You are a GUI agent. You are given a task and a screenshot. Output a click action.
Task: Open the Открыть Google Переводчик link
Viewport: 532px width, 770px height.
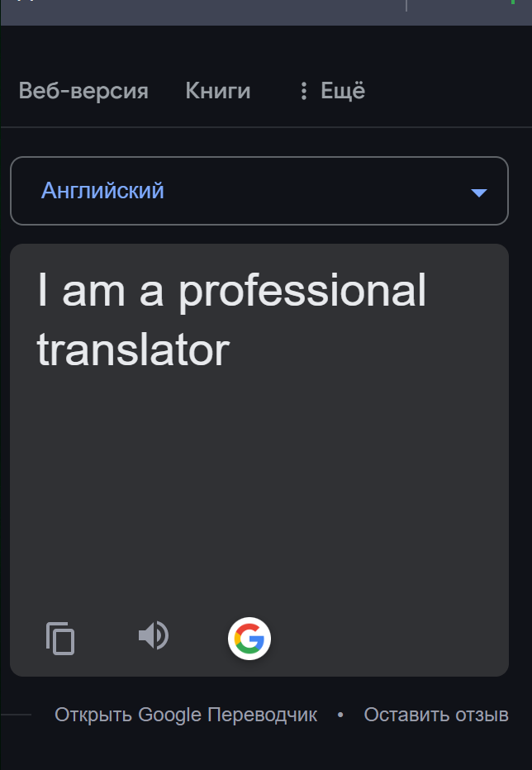pos(186,715)
